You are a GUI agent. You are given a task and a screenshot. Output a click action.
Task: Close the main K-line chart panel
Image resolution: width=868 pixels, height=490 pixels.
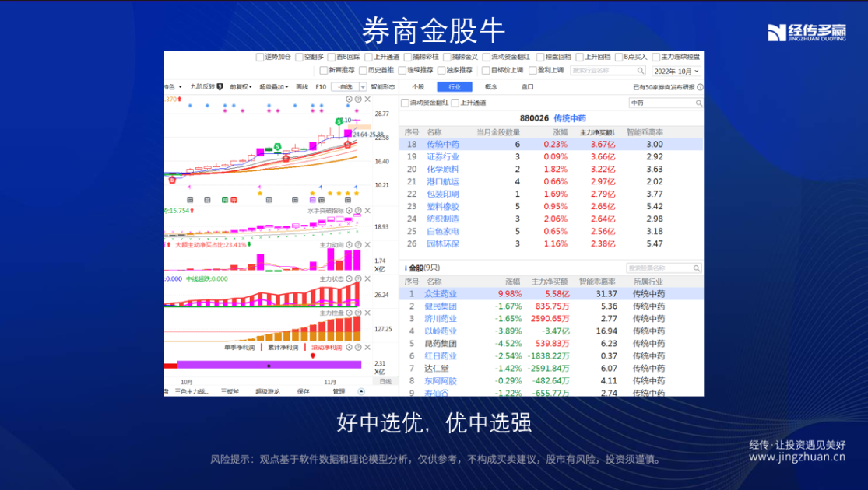(367, 99)
